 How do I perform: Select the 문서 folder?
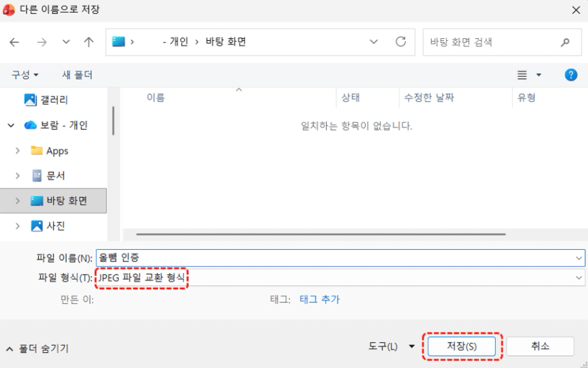[x=48, y=175]
